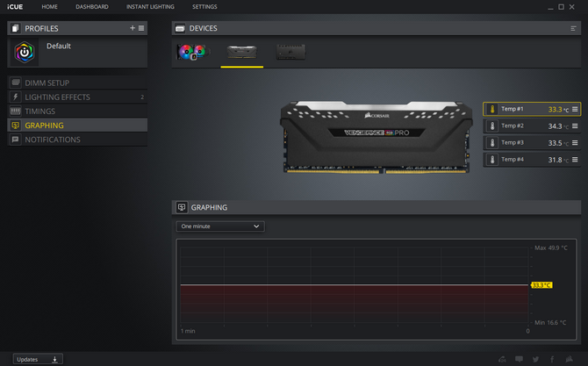Image resolution: width=588 pixels, height=366 pixels.
Task: Toggle Temp #2 sensor graphing
Action: [492, 126]
